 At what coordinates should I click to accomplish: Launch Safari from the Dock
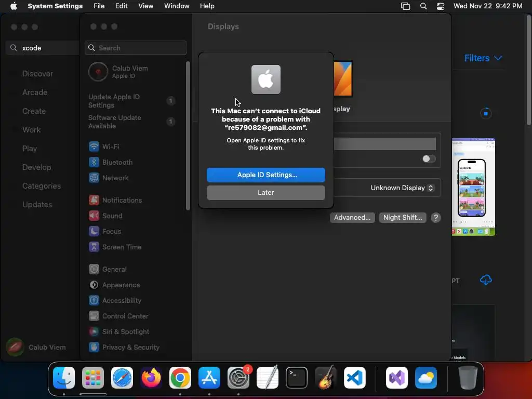pos(122,378)
